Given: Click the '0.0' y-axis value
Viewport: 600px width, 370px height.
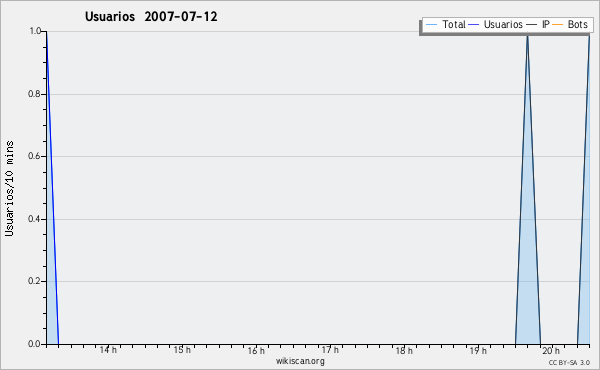Looking at the screenshot, I should click(x=34, y=344).
